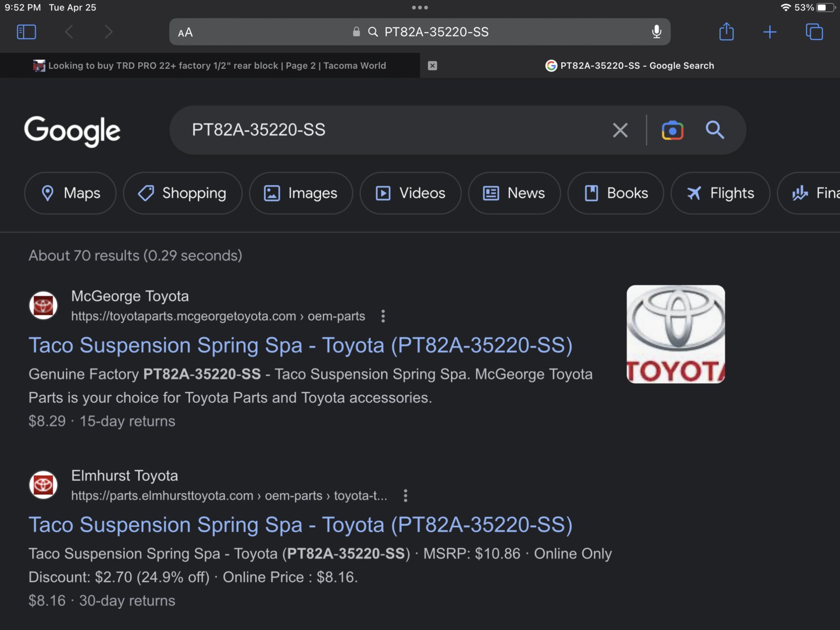Image resolution: width=840 pixels, height=630 pixels.
Task: Filter results by Maps
Action: [70, 193]
